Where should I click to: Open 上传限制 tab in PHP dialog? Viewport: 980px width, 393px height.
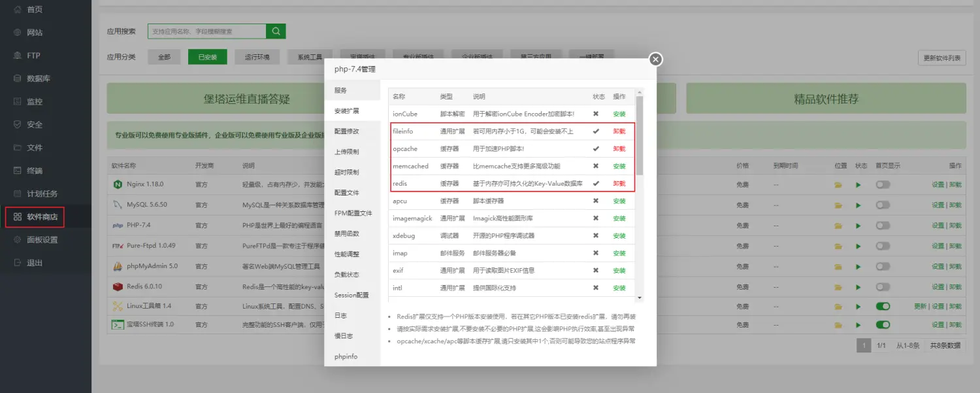coord(352,152)
